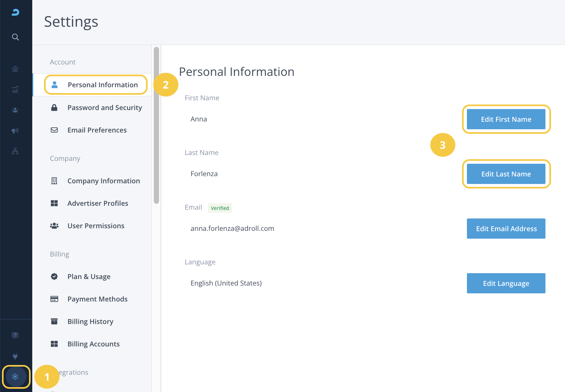Open the search magnifier icon

point(15,37)
